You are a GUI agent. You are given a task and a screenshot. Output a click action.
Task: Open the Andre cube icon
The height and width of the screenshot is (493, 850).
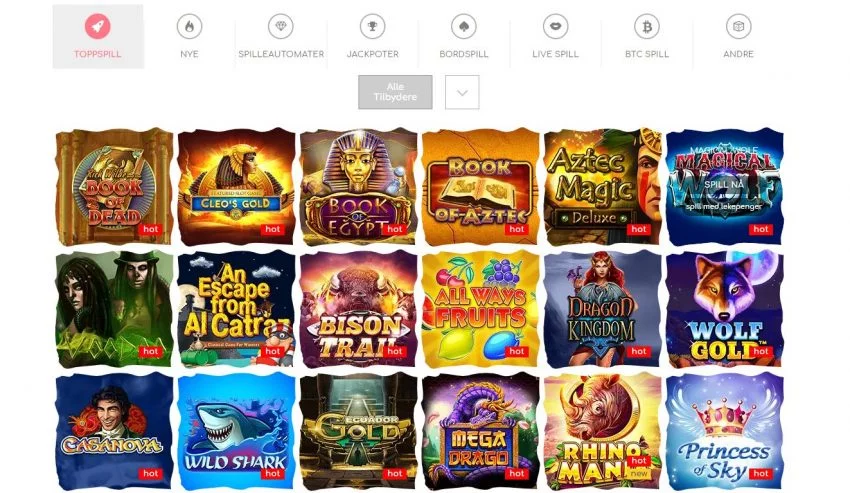coord(738,26)
